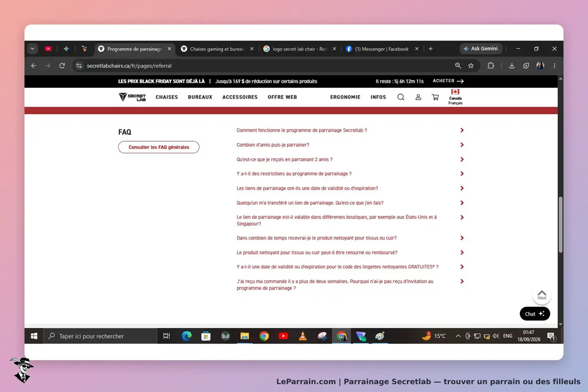Open the Chrome extensions puzzle icon
The image size is (588, 392).
point(490,65)
